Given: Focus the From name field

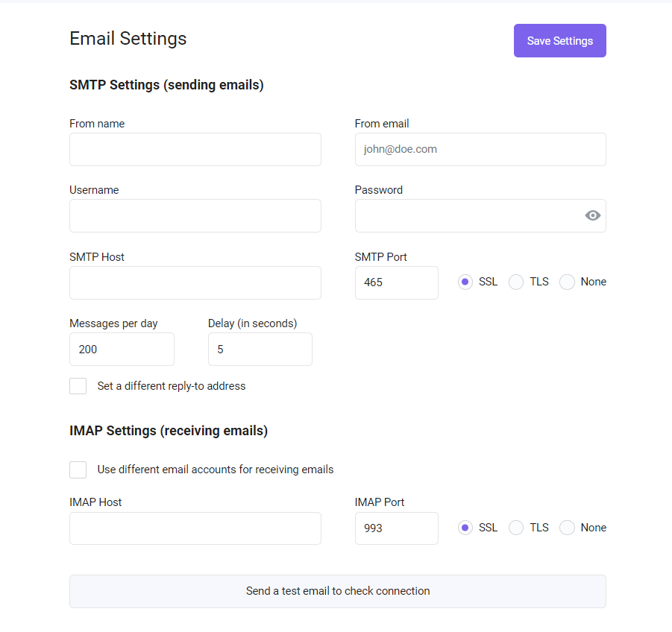Looking at the screenshot, I should tap(195, 150).
